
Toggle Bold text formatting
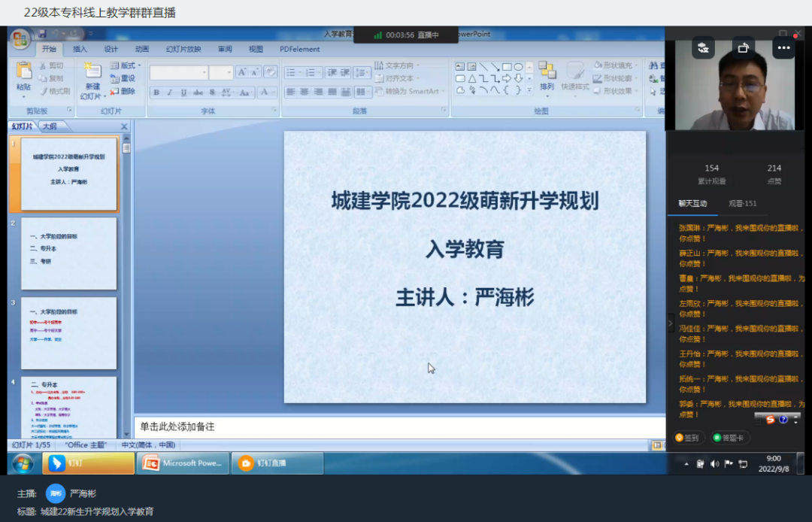coord(156,93)
